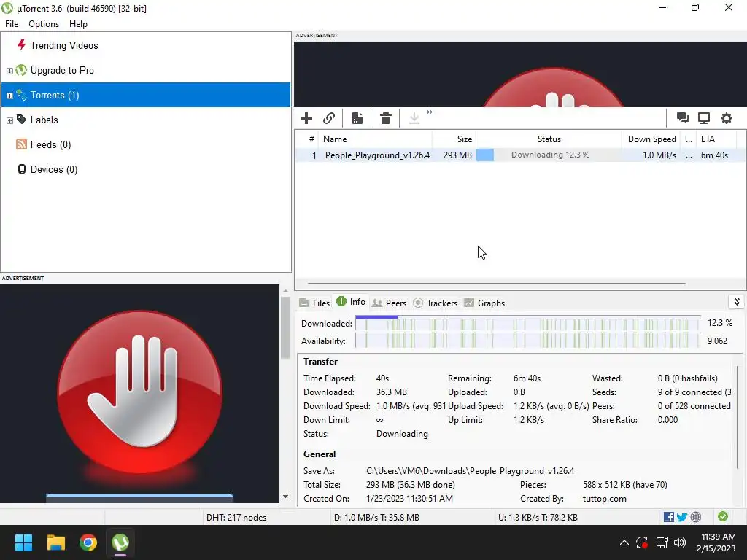
Task: Add torrent from URL link icon
Action: [329, 118]
